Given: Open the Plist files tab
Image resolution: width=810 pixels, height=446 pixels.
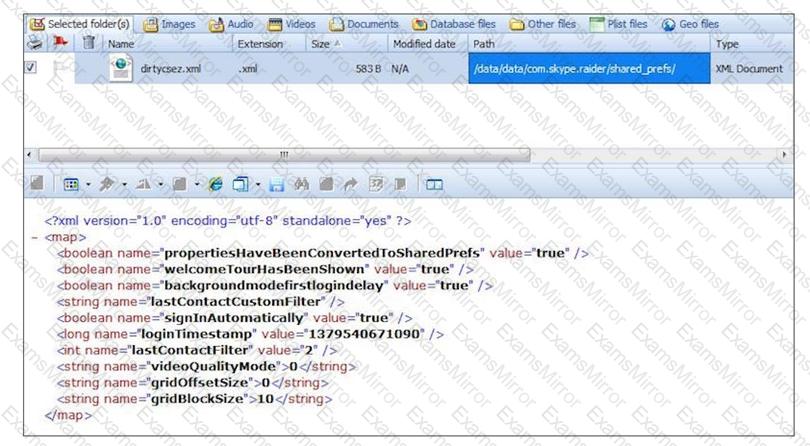Looking at the screenshot, I should pos(618,24).
